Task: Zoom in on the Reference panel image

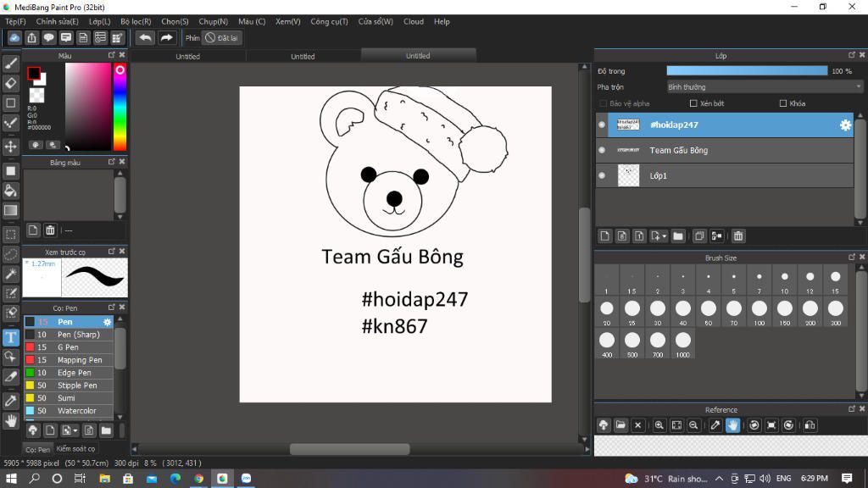Action: (x=659, y=425)
